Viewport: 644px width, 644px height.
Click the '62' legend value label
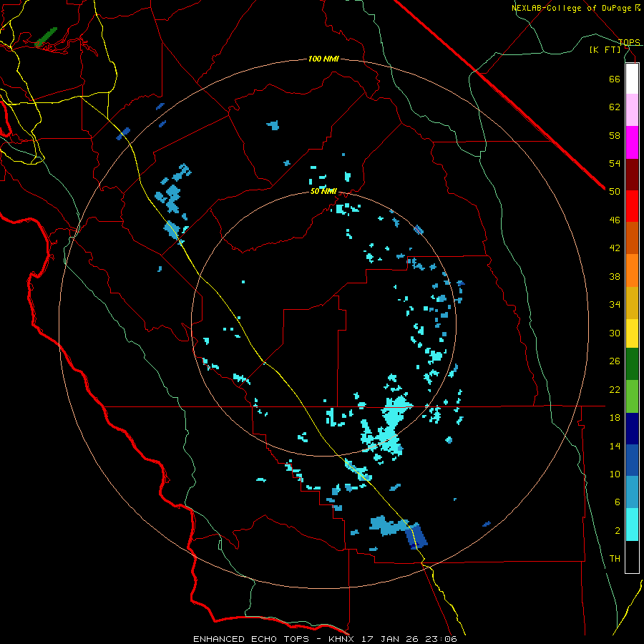[615, 107]
